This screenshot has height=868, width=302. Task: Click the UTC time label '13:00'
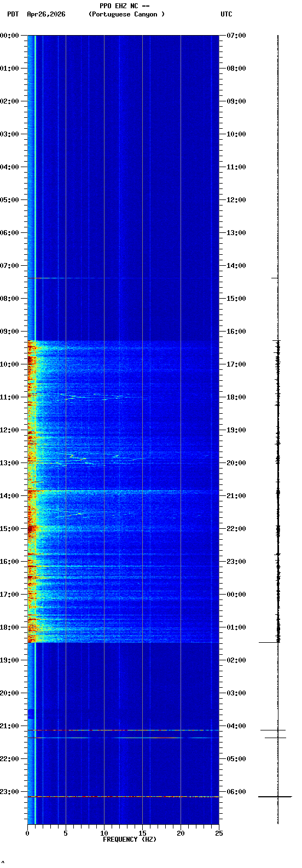tap(236, 233)
